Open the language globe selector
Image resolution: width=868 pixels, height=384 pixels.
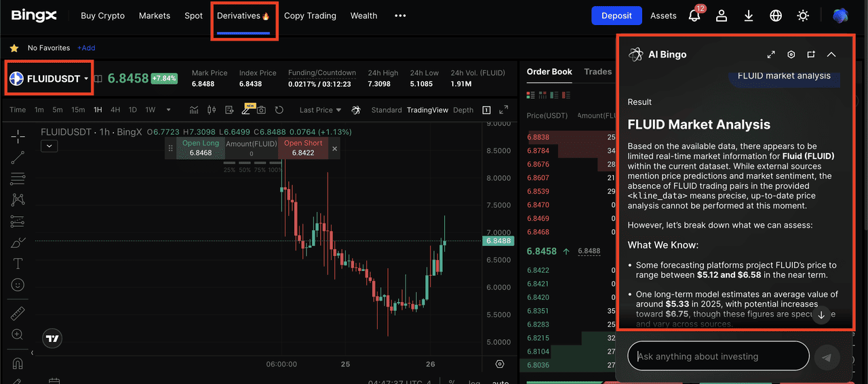(776, 16)
